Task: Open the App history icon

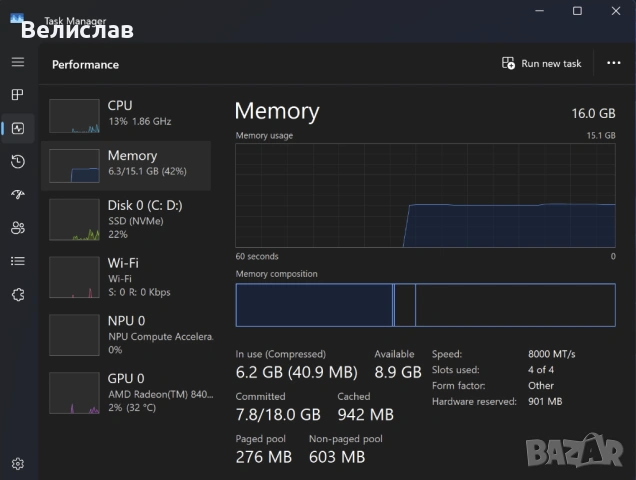Action: tap(17, 161)
